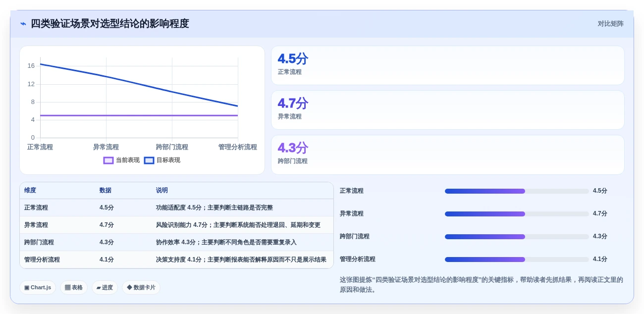Open the 4.3分 跨部门流程 data card
This screenshot has width=644, height=314.
pos(448,155)
